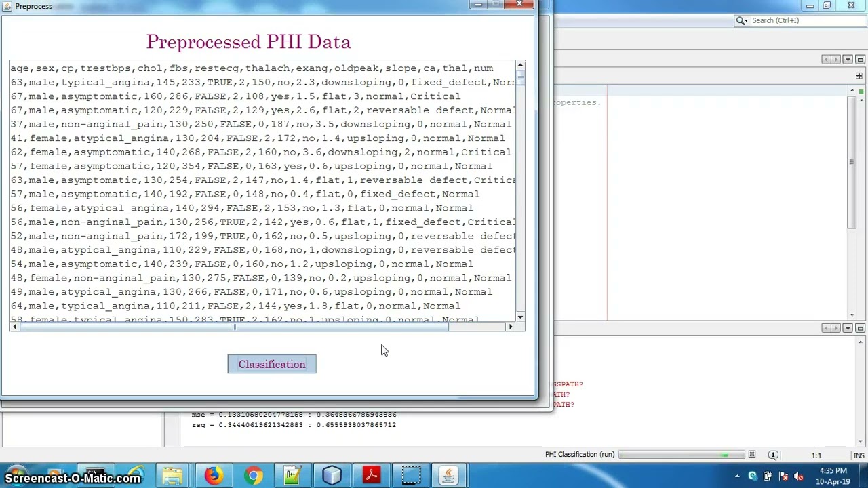Open the output panel tabs list dropdown
The image size is (868, 488).
click(847, 328)
